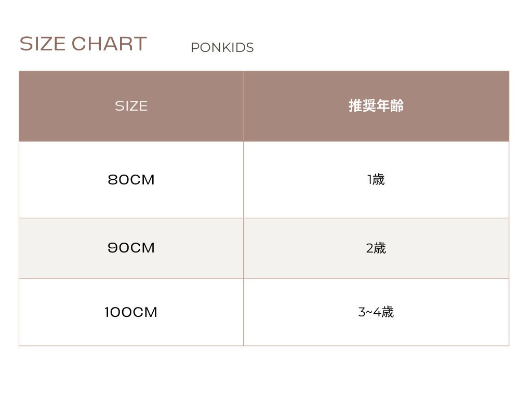Click the divider between the header columns
The image size is (532, 399).
243,106
